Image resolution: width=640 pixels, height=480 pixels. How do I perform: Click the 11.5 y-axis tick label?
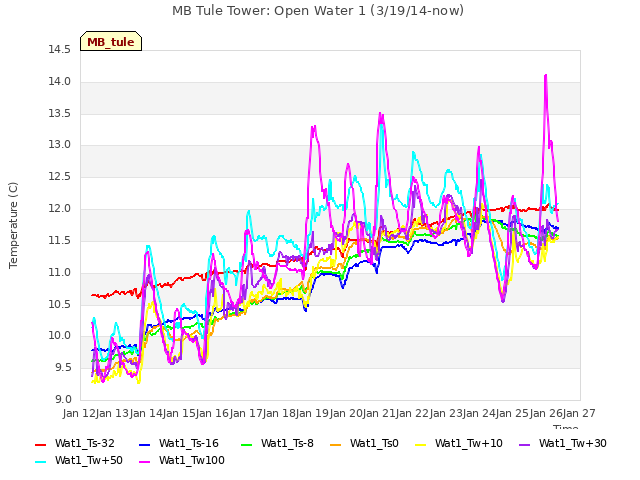coord(60,241)
